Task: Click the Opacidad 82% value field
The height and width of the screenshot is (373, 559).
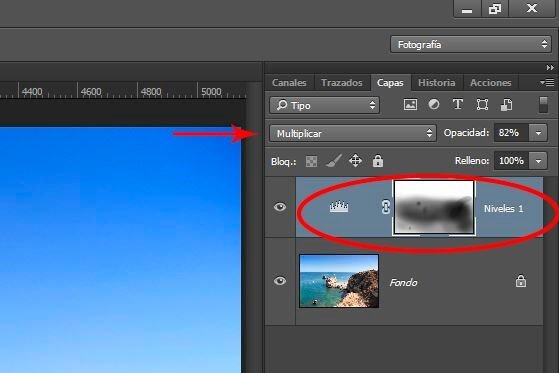Action: point(512,133)
